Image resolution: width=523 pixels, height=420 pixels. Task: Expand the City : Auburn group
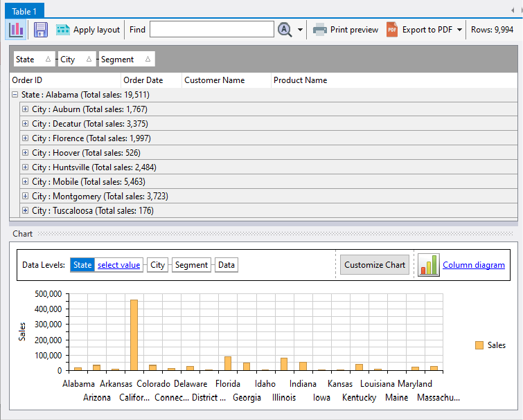(x=25, y=109)
